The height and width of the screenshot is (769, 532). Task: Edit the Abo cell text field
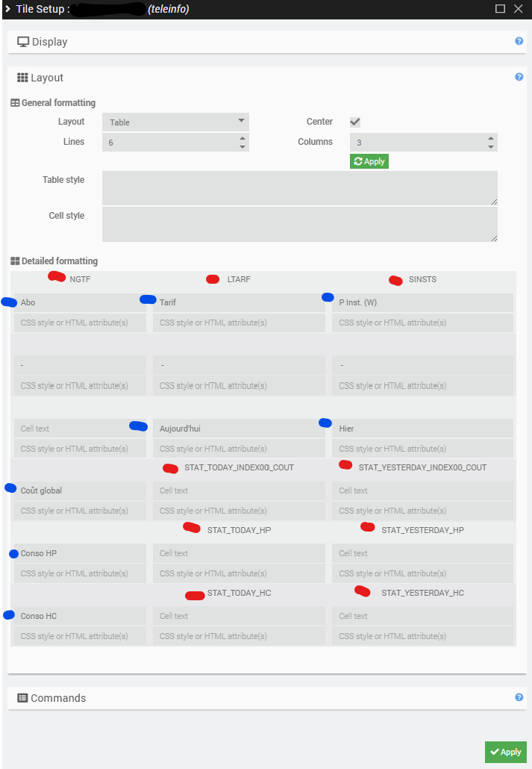80,302
